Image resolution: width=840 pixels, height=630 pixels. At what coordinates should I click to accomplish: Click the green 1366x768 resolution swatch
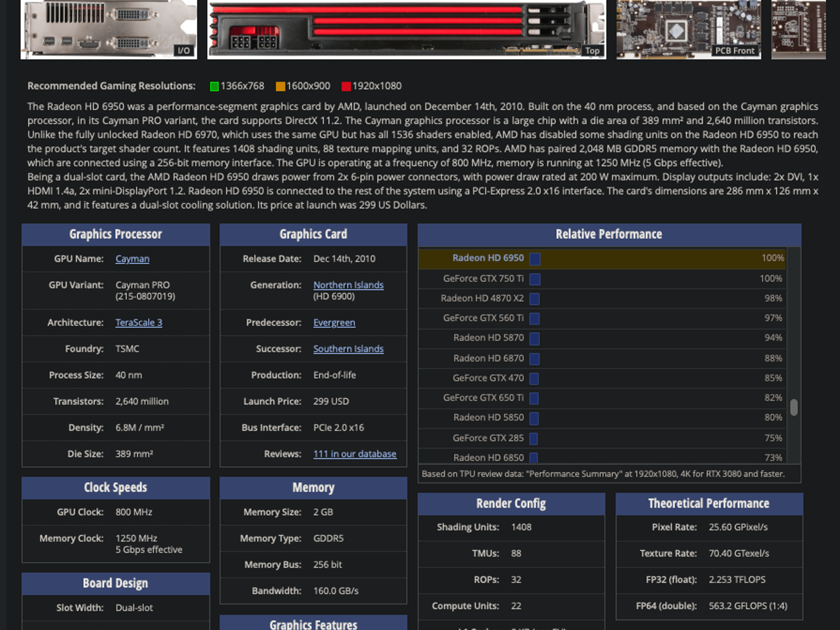click(x=214, y=86)
